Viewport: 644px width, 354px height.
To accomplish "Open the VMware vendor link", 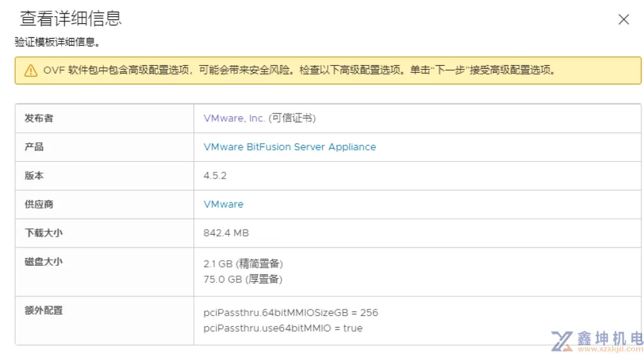I will click(223, 204).
